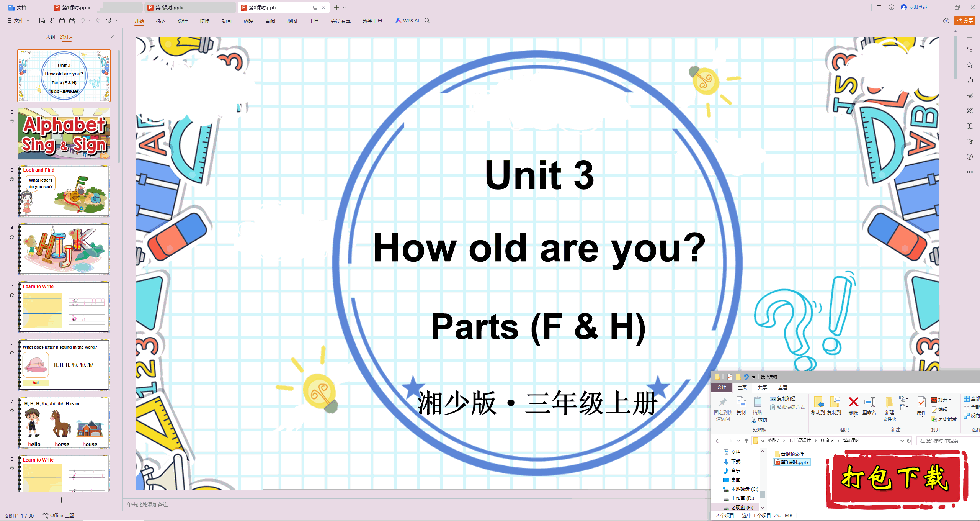The image size is (980, 521).
Task: Collapse the slide thumbnail panel chevron
Action: coord(113,37)
